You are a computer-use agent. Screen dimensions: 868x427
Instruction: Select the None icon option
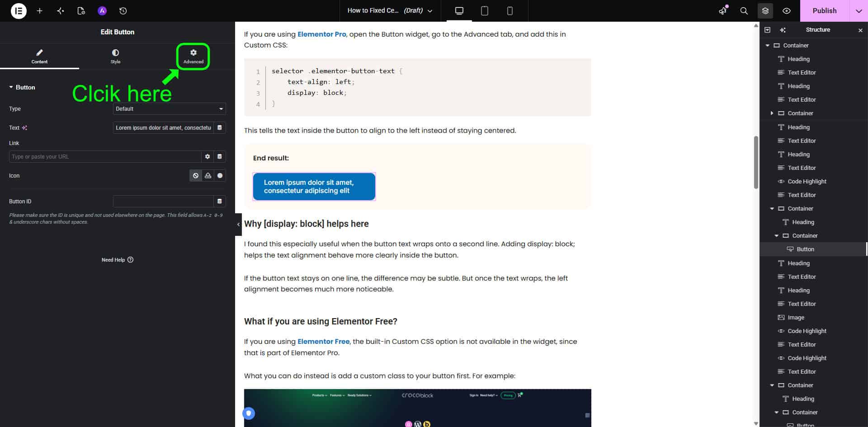pyautogui.click(x=196, y=176)
